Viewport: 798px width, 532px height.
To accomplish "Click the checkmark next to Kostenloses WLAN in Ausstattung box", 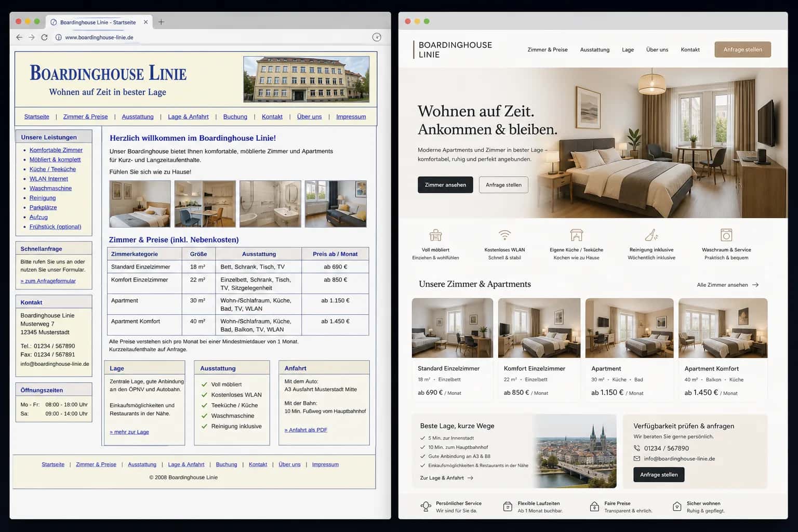I will pyautogui.click(x=204, y=395).
